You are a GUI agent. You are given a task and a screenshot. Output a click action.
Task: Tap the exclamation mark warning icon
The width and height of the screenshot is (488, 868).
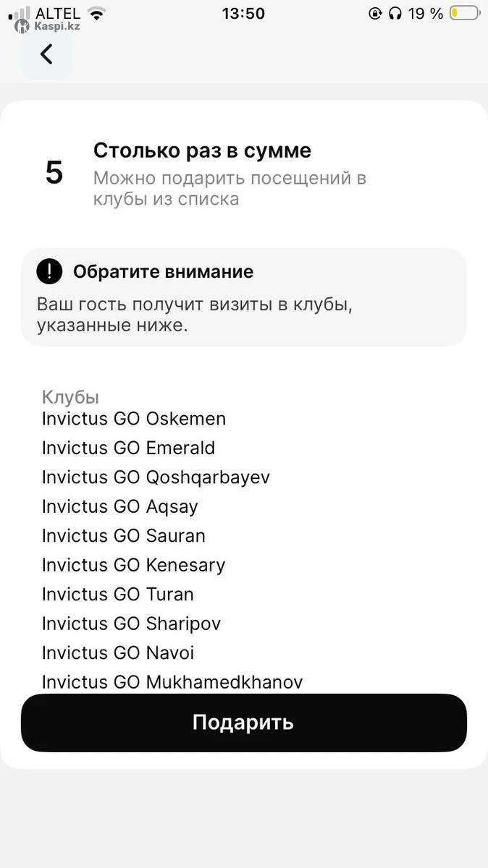(x=50, y=272)
